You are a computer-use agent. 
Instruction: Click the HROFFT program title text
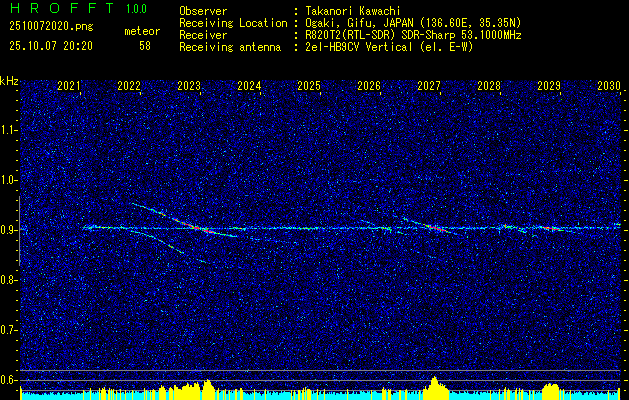(x=62, y=8)
